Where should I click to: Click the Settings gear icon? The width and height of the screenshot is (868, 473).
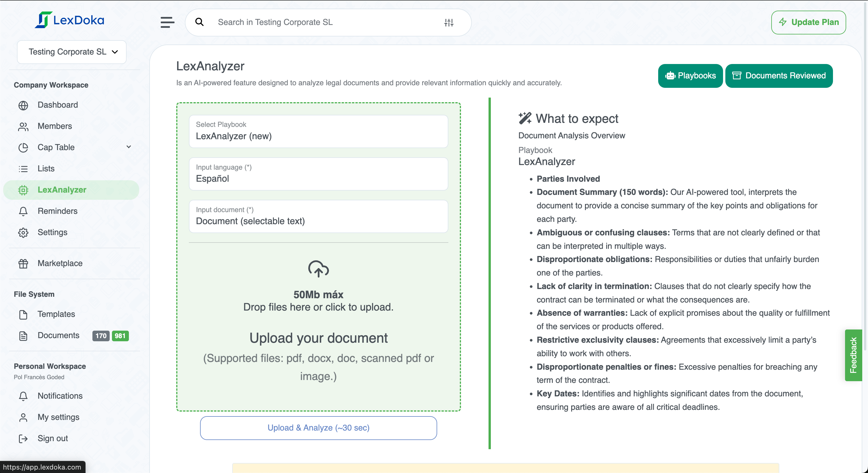[x=23, y=232]
